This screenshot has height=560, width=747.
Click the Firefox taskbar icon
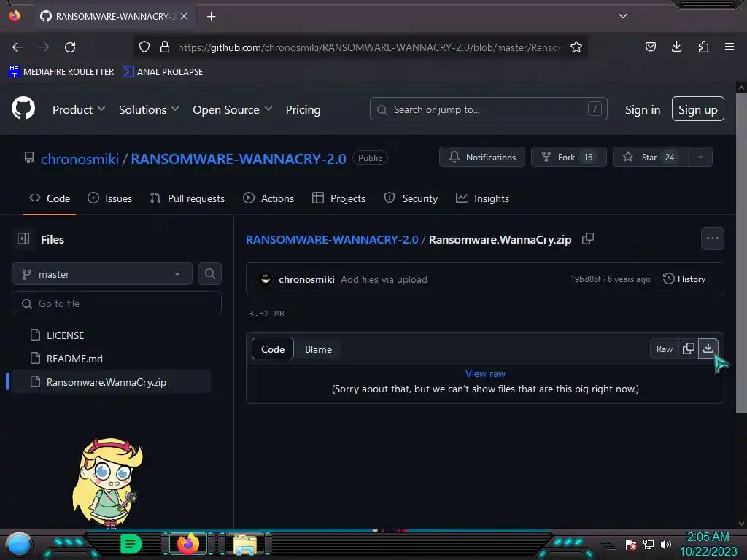pos(187,543)
